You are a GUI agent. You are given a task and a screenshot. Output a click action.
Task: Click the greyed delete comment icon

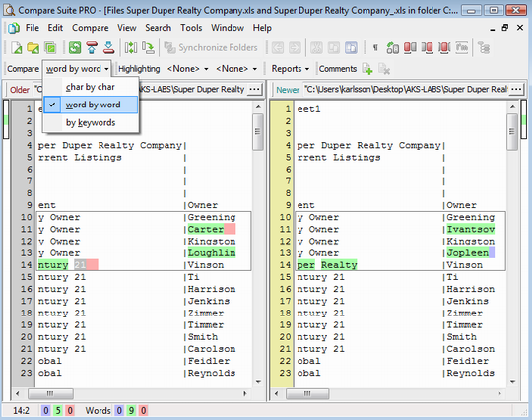click(384, 69)
